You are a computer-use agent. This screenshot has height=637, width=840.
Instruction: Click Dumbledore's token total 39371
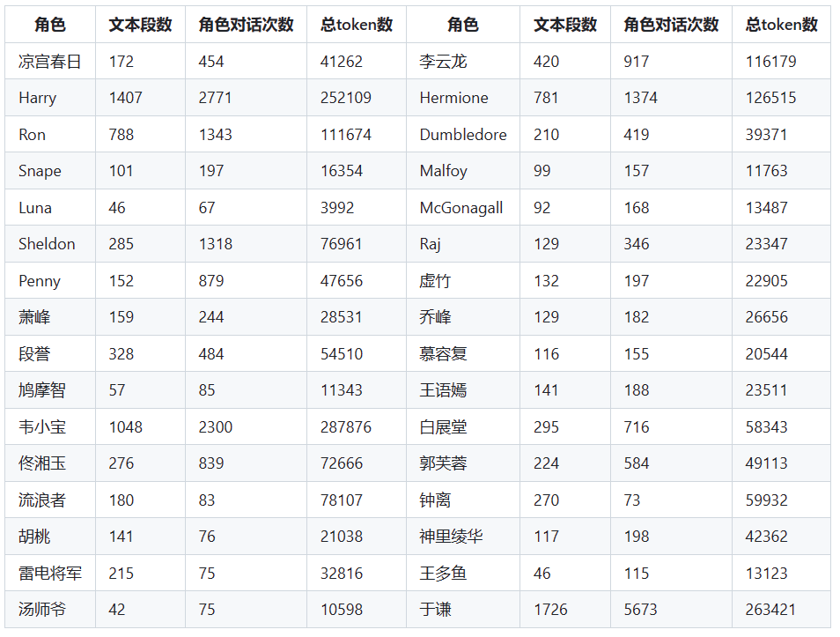(767, 134)
